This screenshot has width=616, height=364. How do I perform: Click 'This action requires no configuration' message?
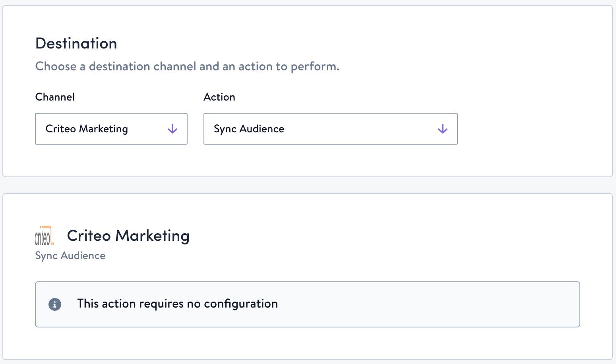tap(177, 304)
